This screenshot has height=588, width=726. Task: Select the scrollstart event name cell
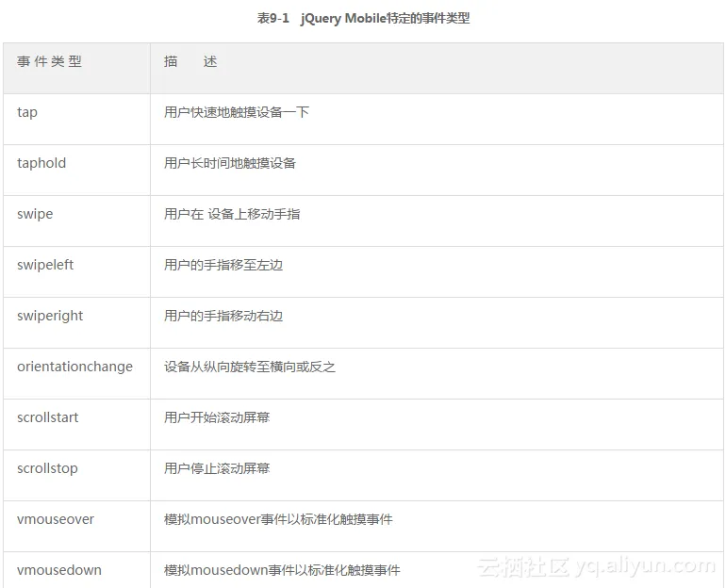(77, 425)
